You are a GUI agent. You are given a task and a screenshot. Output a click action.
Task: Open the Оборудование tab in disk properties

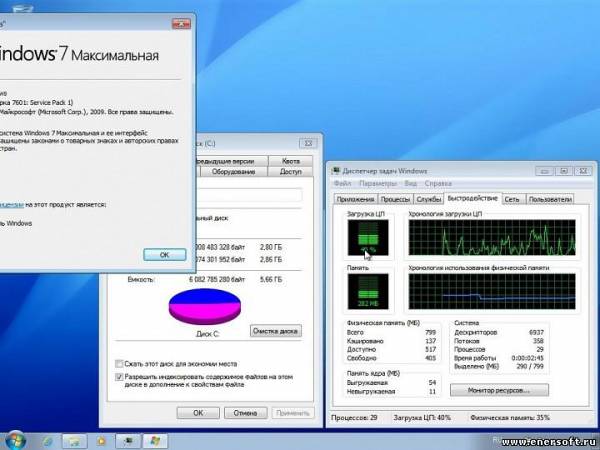[x=233, y=172]
